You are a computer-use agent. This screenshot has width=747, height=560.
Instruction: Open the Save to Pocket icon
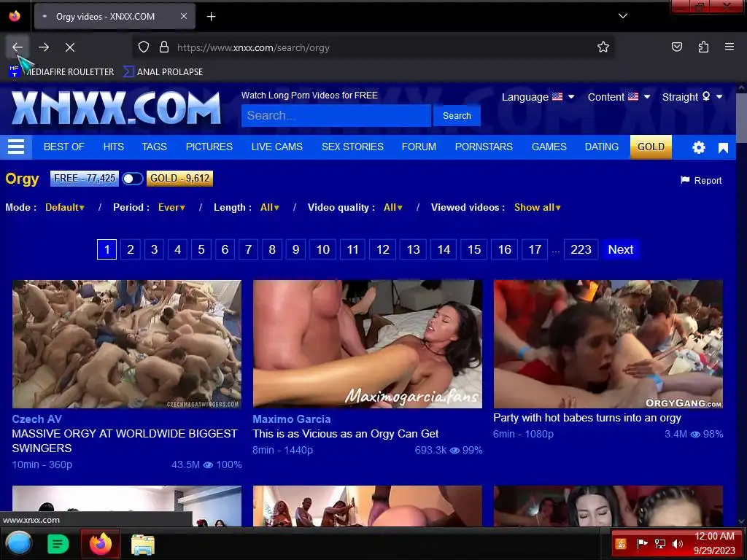(x=677, y=47)
